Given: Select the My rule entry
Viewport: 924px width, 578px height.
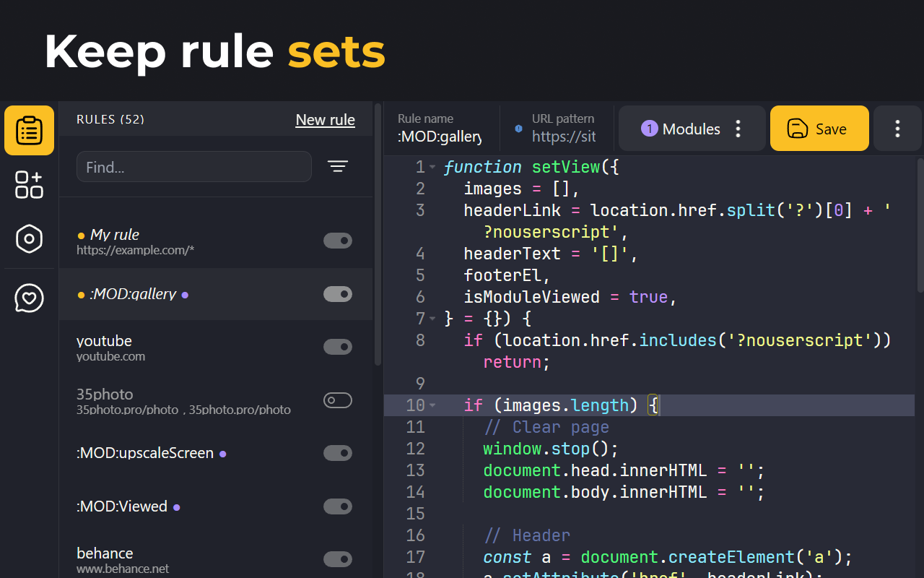Looking at the screenshot, I should point(180,241).
